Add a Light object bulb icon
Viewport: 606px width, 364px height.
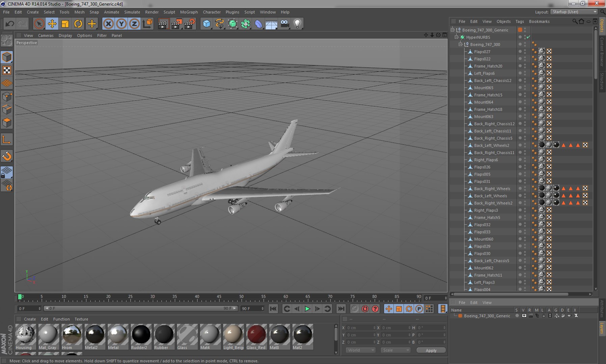click(x=297, y=24)
